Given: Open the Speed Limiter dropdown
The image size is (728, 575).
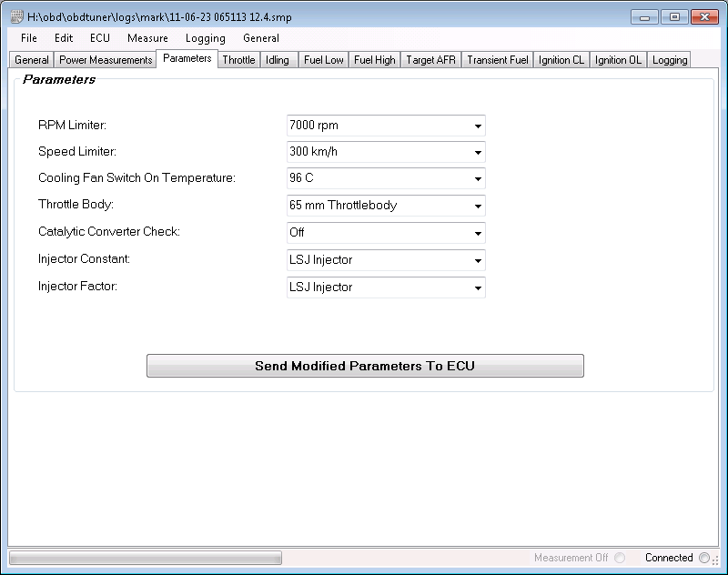Looking at the screenshot, I should [x=386, y=152].
